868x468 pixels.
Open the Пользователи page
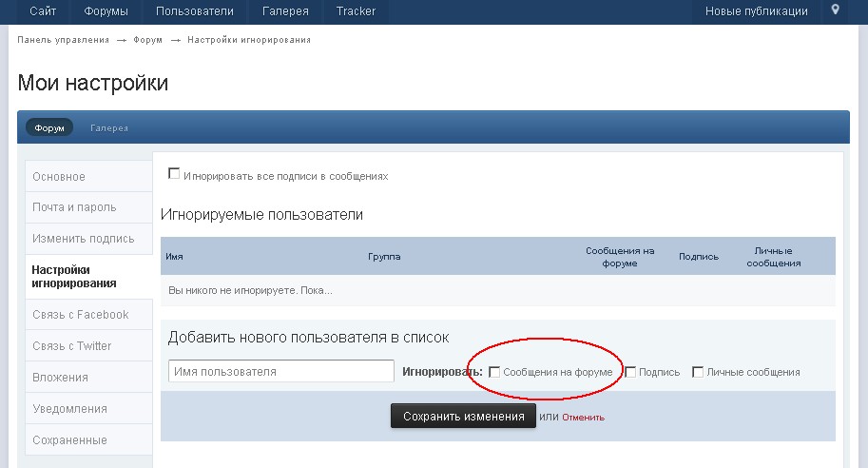click(x=194, y=11)
